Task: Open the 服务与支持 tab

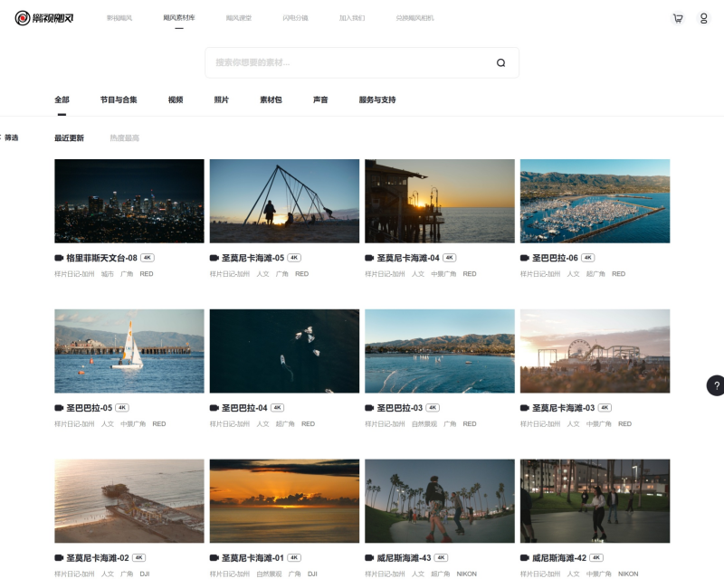Action: point(377,100)
